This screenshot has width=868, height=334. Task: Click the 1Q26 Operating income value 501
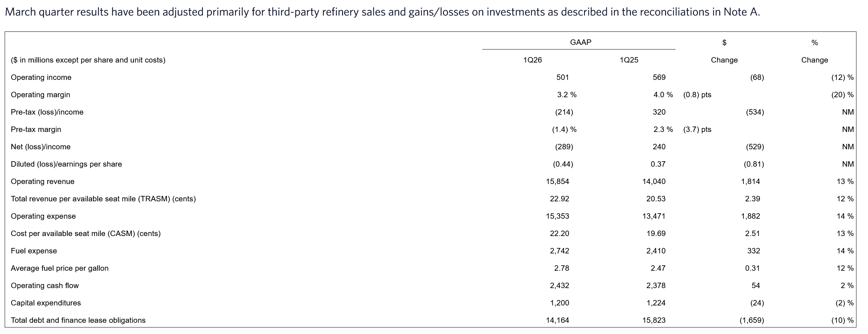pyautogui.click(x=563, y=77)
